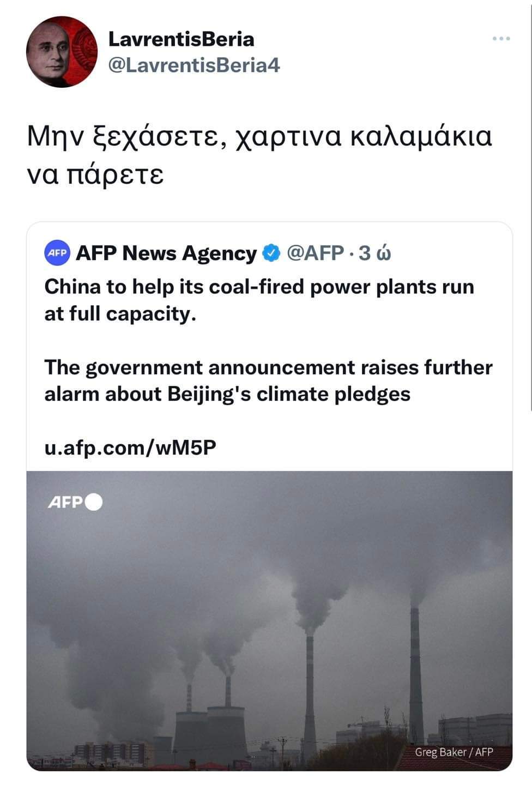Open the quoted tweet timestamp '3 ώ'
Screen dimensions: 532x785
point(376,253)
